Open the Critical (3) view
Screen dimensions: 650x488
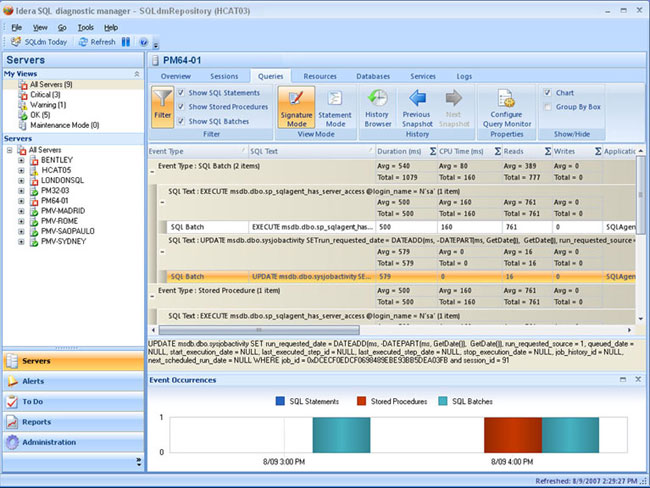(x=45, y=95)
